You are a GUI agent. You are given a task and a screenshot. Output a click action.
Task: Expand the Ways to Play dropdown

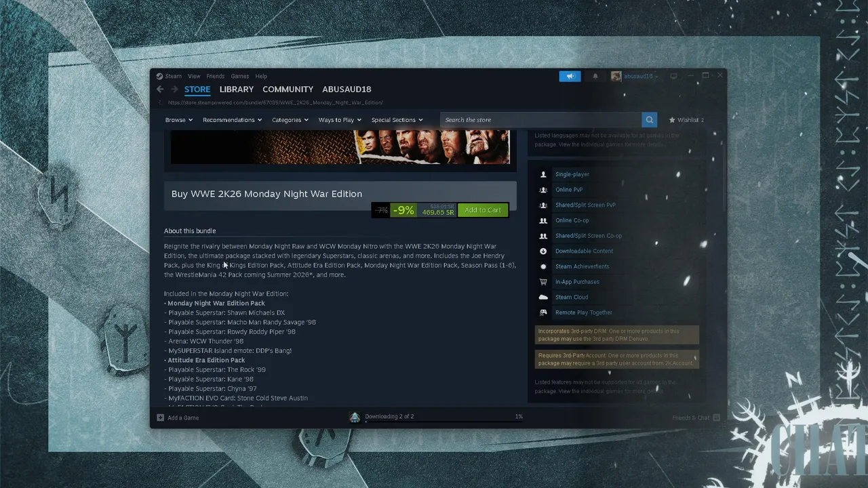point(340,120)
